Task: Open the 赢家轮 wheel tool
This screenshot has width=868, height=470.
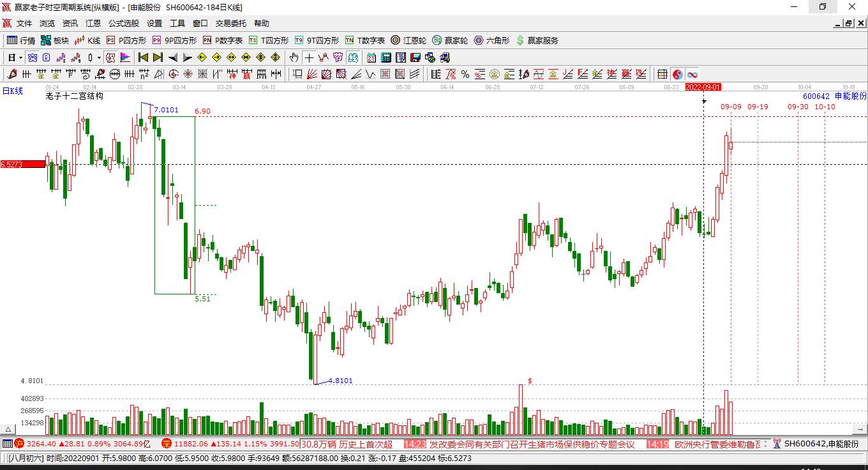Action: click(450, 40)
